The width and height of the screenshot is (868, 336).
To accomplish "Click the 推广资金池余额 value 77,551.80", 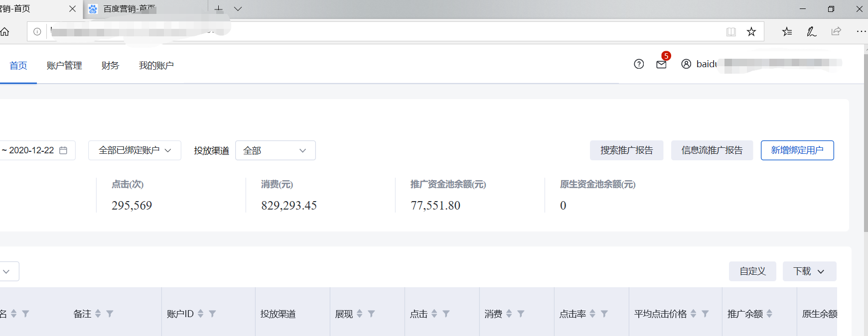I will coord(435,206).
